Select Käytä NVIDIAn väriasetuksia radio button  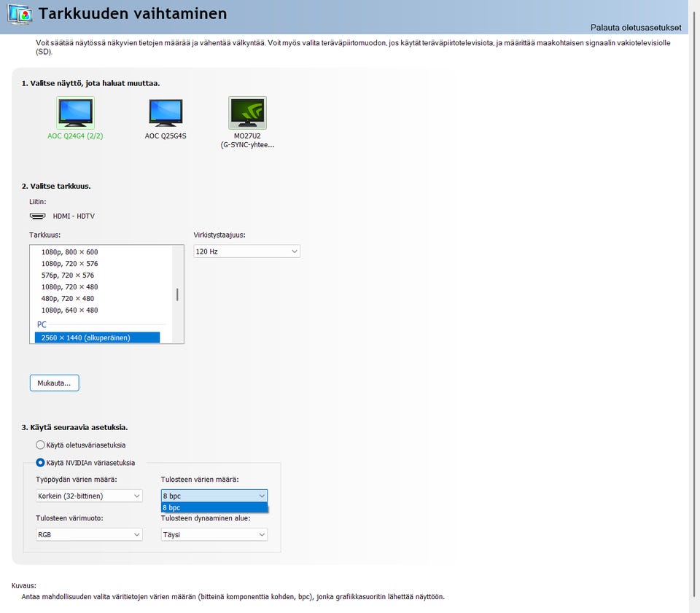(x=40, y=463)
